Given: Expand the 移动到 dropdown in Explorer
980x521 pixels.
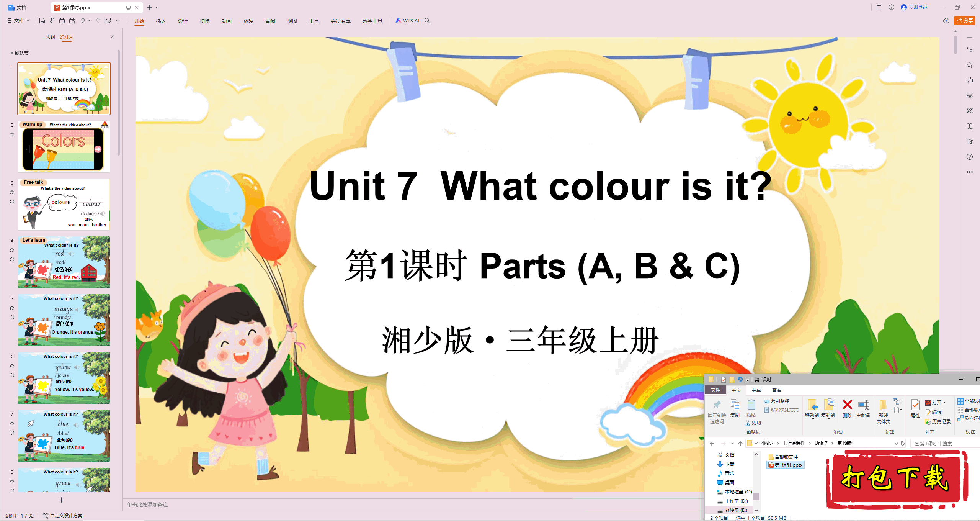Looking at the screenshot, I should 812,419.
